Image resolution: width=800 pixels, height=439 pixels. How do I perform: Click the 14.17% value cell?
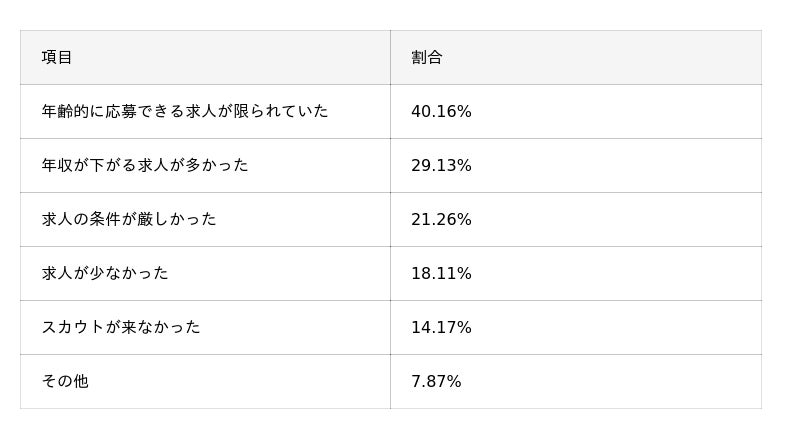point(441,328)
